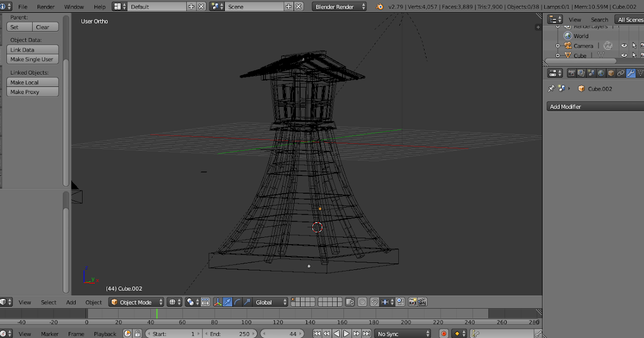This screenshot has width=644, height=338.
Task: Open Modifiers properties tab (wrench icon)
Action: (x=631, y=73)
